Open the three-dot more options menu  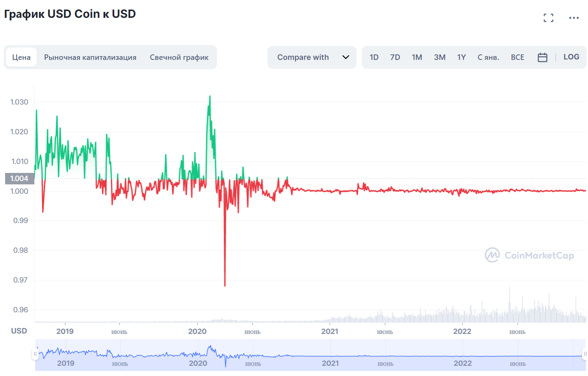[x=574, y=18]
